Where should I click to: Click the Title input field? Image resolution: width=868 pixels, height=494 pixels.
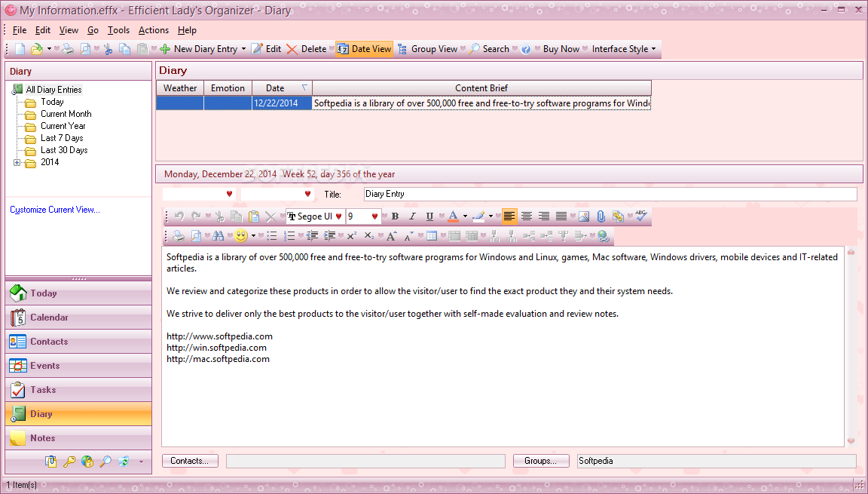(x=610, y=194)
